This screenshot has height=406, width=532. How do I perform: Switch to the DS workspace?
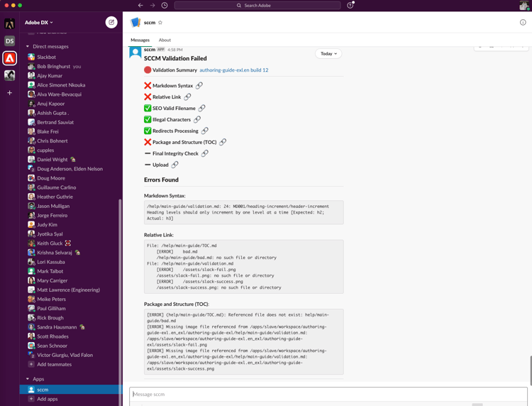9,41
